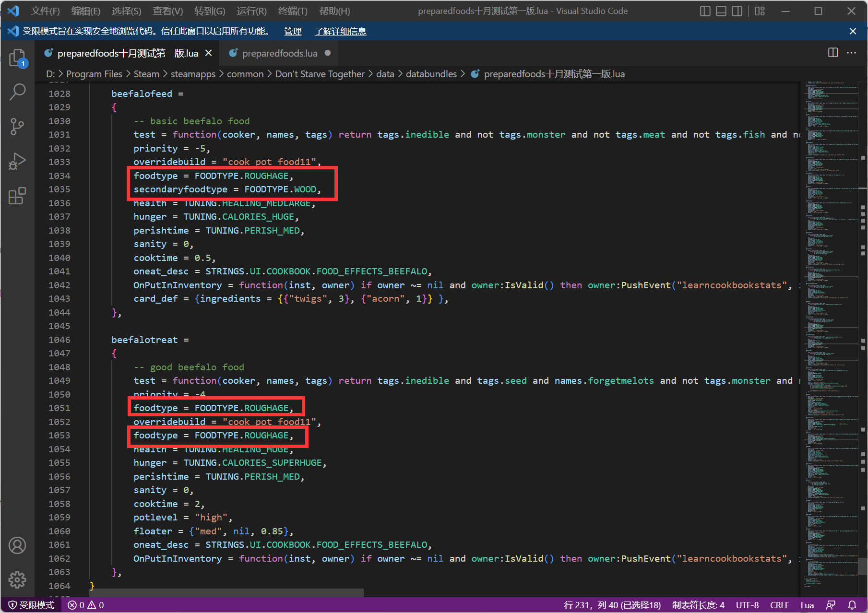Toggle the bottom panel layout button
868x613 pixels.
click(721, 11)
